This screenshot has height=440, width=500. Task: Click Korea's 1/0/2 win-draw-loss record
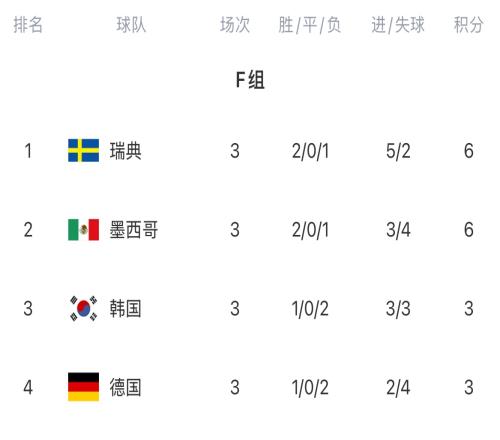pyautogui.click(x=310, y=308)
